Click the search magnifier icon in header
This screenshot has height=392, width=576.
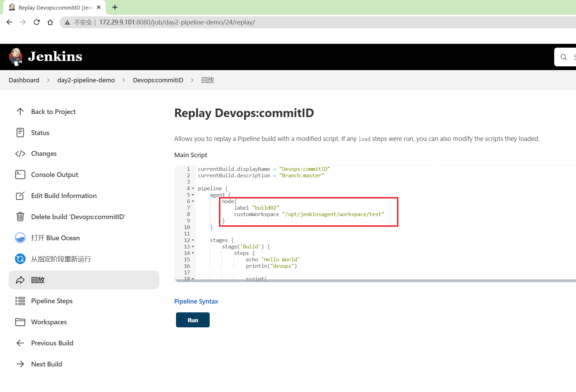tap(564, 57)
